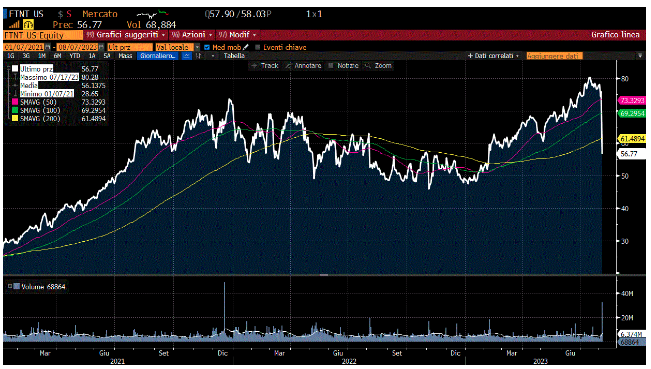Click the SMAVG (200) legend label
Image resolution: width=651 pixels, height=369 pixels.
point(40,119)
